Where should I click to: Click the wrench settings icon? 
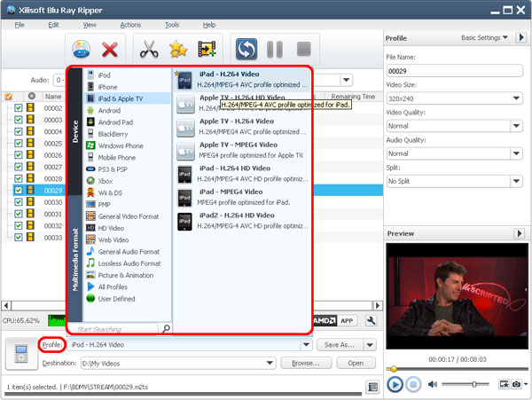coord(372,320)
